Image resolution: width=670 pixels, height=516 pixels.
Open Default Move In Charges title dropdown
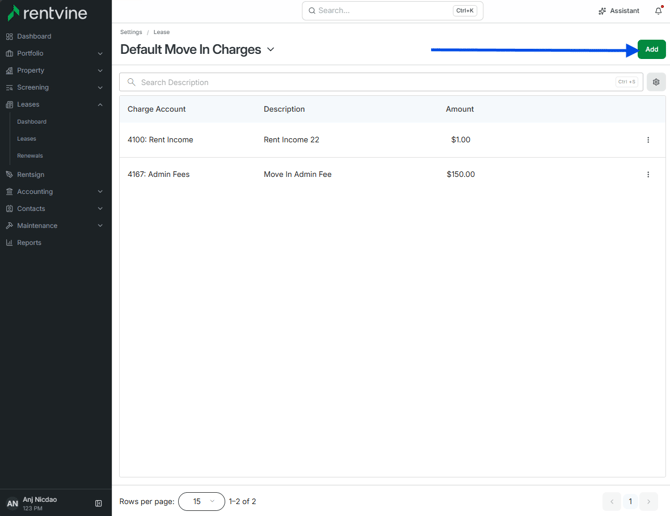click(x=270, y=50)
